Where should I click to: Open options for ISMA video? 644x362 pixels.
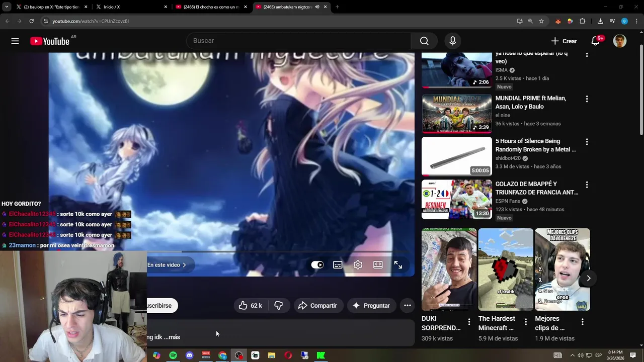coord(587,55)
